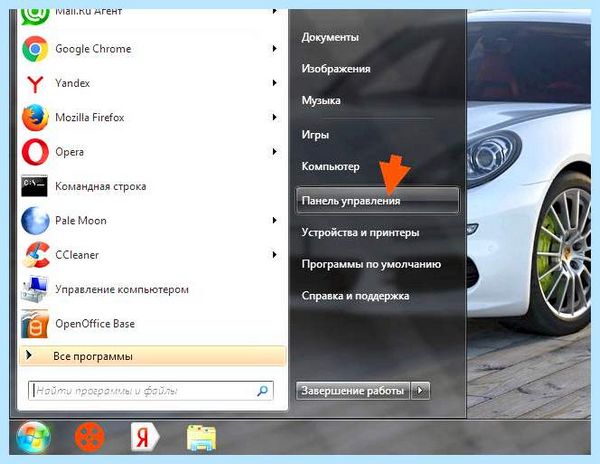Click the Pale Moon globe icon
The image size is (600, 464).
(x=35, y=220)
